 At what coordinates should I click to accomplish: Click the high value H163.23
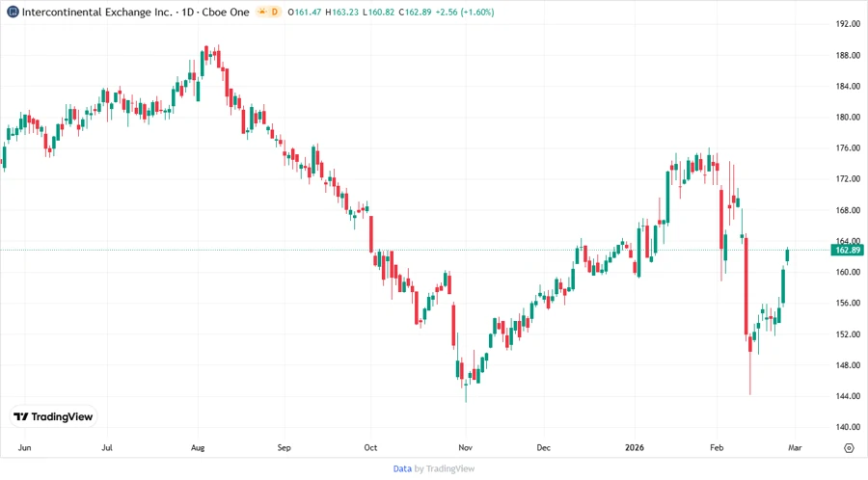pyautogui.click(x=342, y=12)
